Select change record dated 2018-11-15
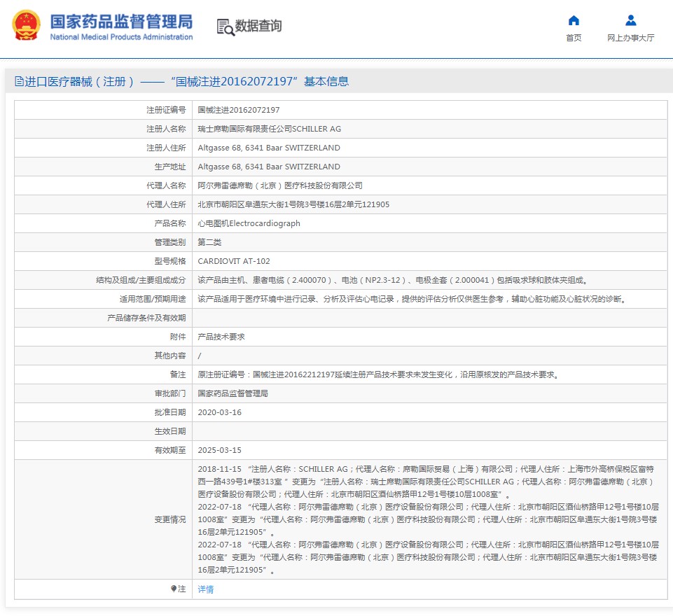 coord(427,482)
